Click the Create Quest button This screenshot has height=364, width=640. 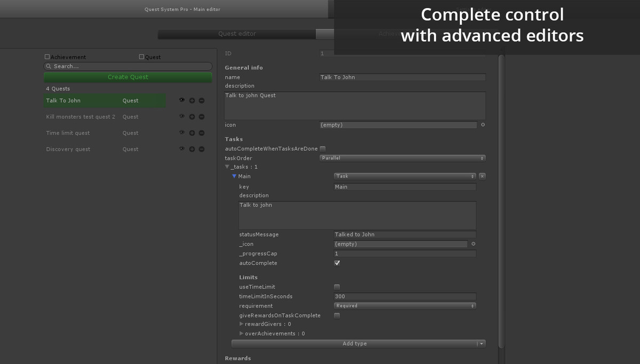click(128, 77)
